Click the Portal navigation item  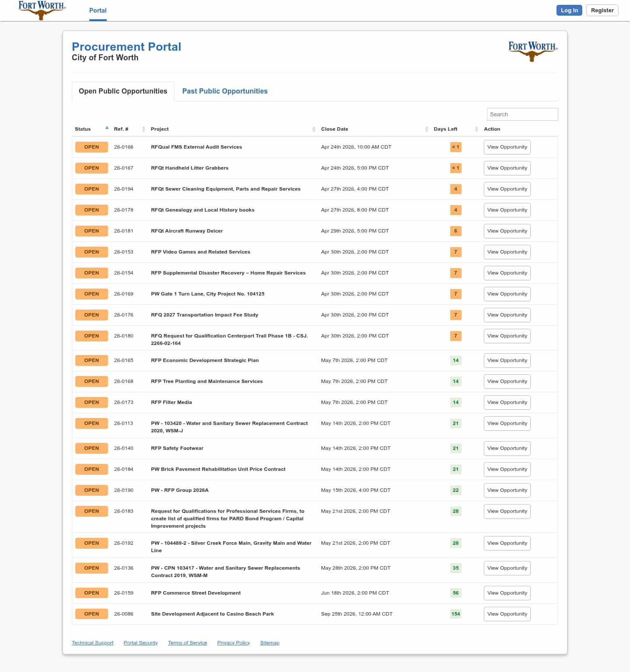click(98, 10)
